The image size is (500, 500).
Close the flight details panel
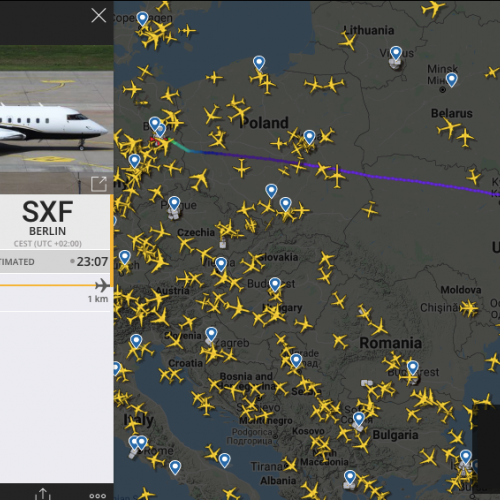99,16
